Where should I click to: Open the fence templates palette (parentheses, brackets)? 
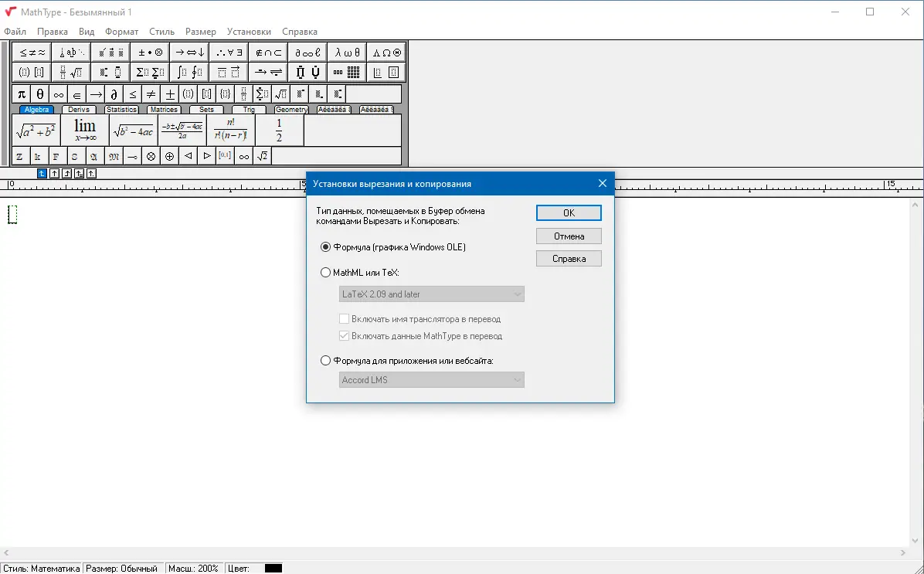[32, 72]
